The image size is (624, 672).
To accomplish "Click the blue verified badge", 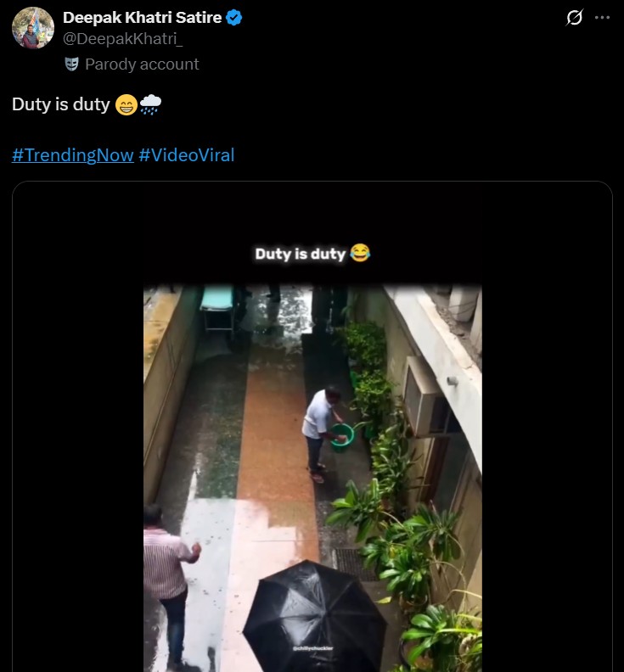I will pyautogui.click(x=234, y=18).
